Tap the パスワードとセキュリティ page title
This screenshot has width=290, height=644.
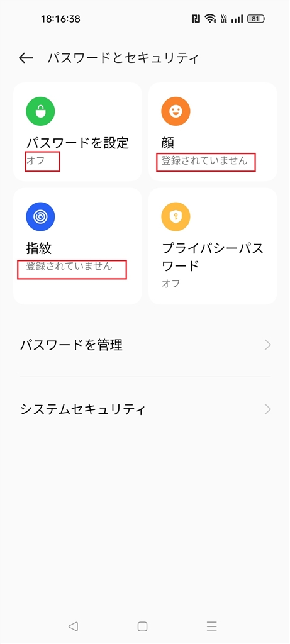pos(123,58)
